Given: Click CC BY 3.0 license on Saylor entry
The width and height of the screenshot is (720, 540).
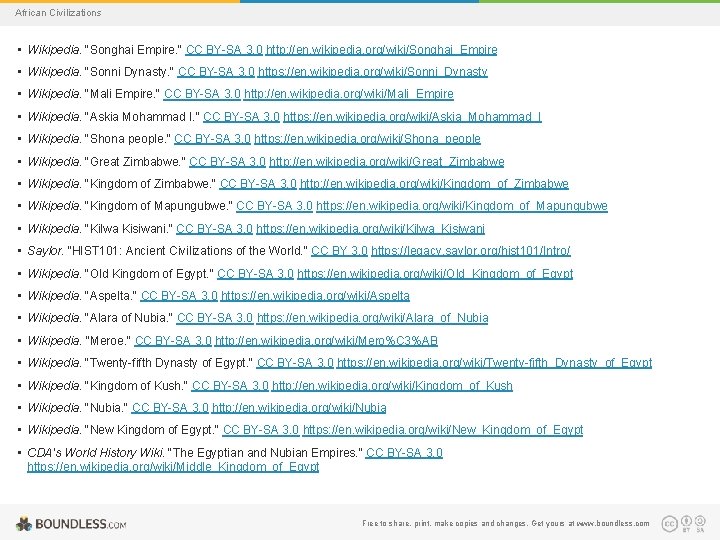Looking at the screenshot, I should [x=339, y=251].
